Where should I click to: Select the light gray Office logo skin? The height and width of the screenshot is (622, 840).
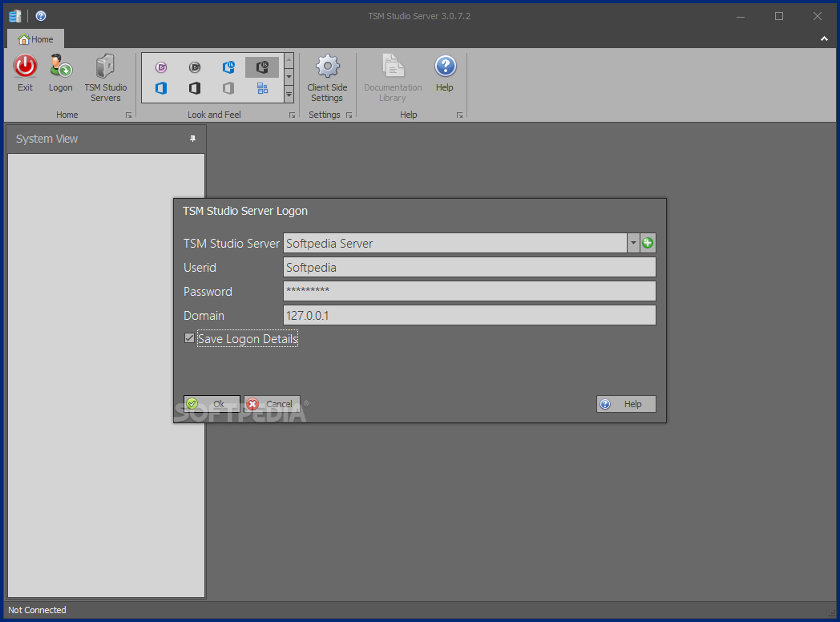click(228, 88)
